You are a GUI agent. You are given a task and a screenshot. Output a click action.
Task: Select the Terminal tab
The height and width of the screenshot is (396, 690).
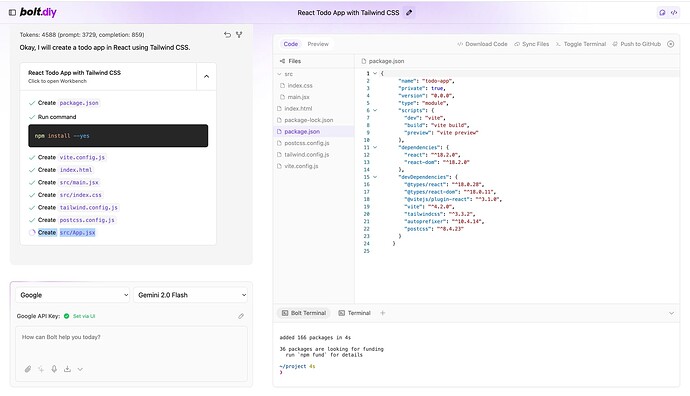(354, 313)
